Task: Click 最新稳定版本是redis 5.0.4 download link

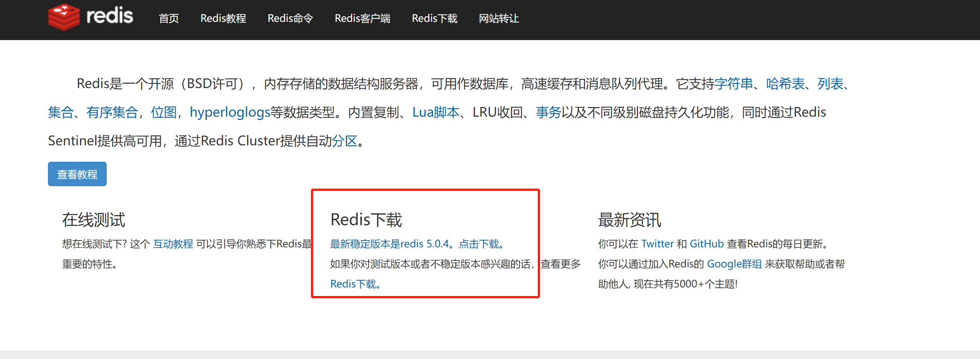Action: pyautogui.click(x=416, y=244)
